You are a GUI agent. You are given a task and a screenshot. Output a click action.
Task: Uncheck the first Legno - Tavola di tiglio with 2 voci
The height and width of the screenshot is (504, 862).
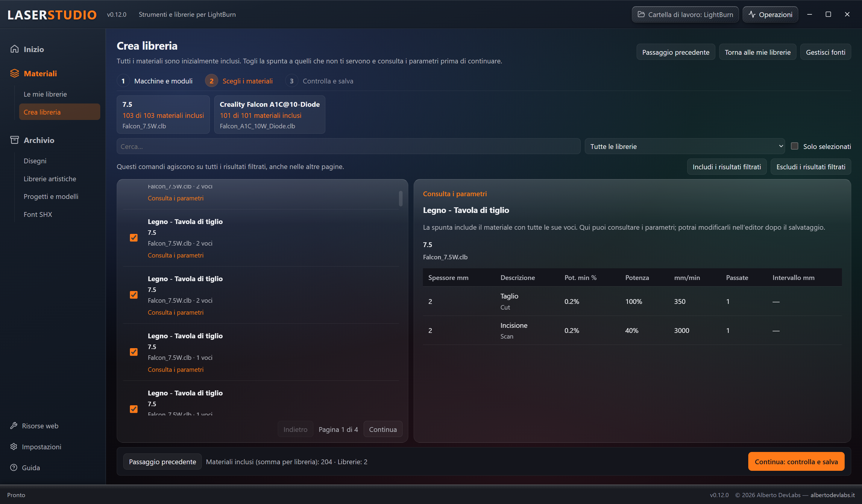pos(134,237)
